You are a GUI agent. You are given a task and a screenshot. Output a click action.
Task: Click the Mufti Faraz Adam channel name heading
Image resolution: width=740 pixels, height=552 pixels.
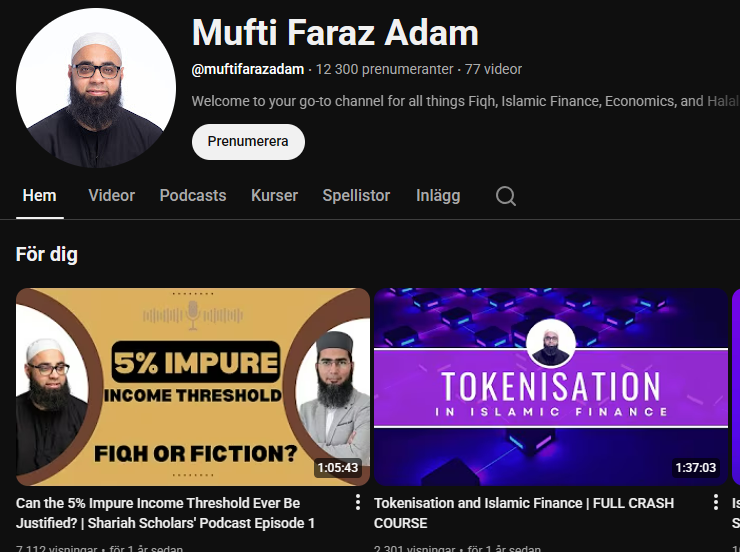[x=335, y=33]
